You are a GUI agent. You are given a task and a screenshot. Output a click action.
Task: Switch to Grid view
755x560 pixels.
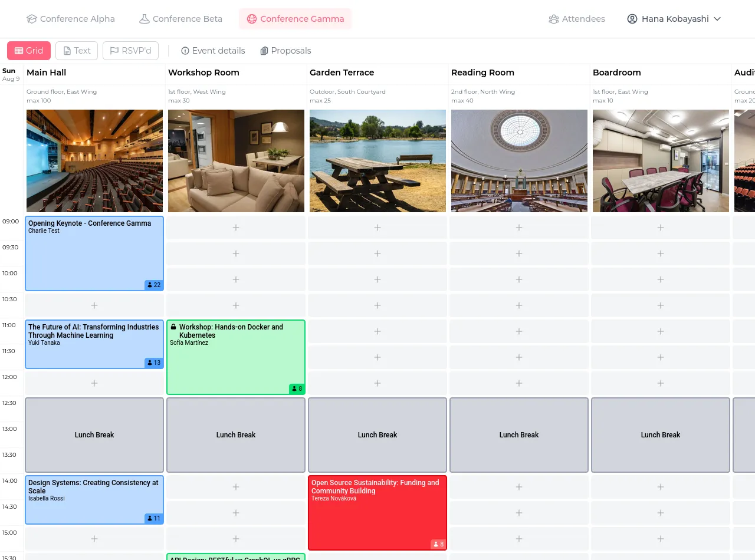point(29,51)
